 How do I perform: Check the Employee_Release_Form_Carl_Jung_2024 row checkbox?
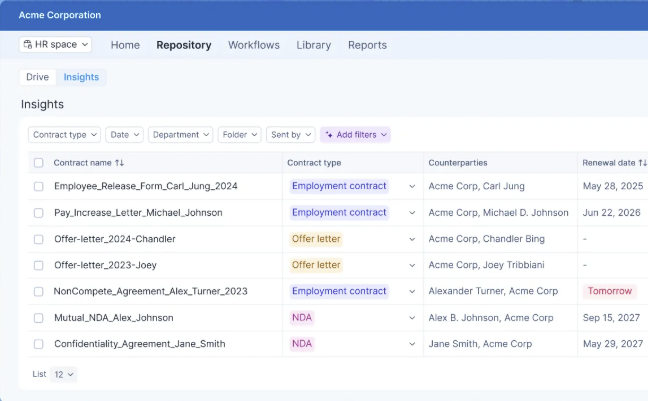point(38,186)
